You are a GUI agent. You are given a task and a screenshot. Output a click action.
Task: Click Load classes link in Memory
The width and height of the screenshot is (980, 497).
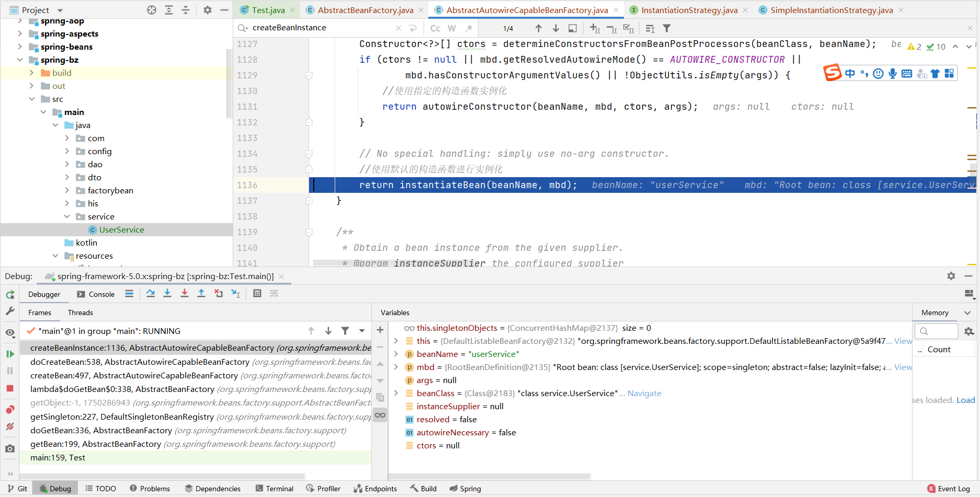point(965,400)
